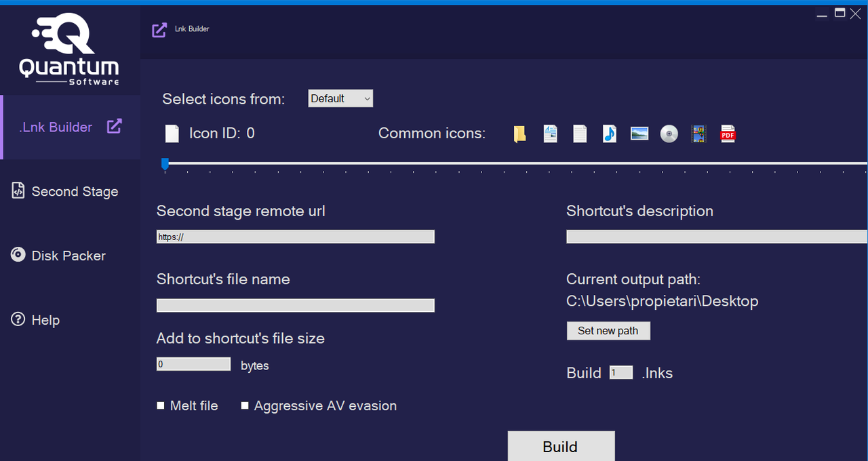Maximize the Quantum window

(x=840, y=13)
